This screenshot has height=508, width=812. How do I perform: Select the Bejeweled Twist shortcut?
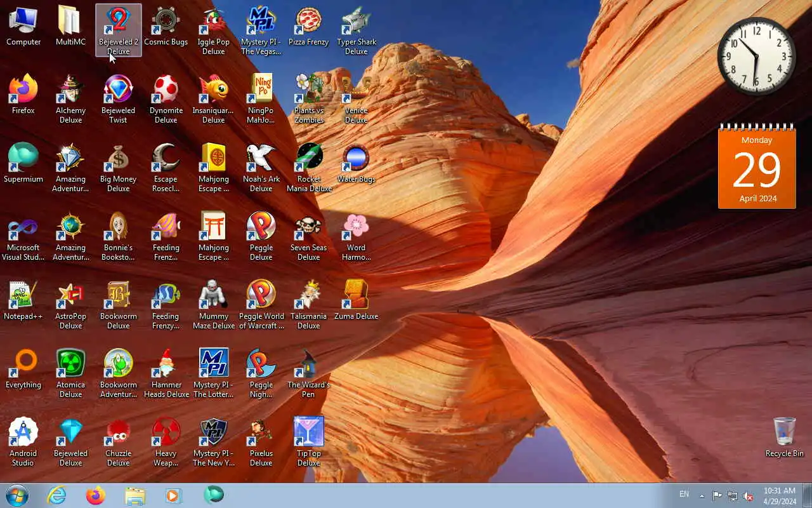click(119, 99)
